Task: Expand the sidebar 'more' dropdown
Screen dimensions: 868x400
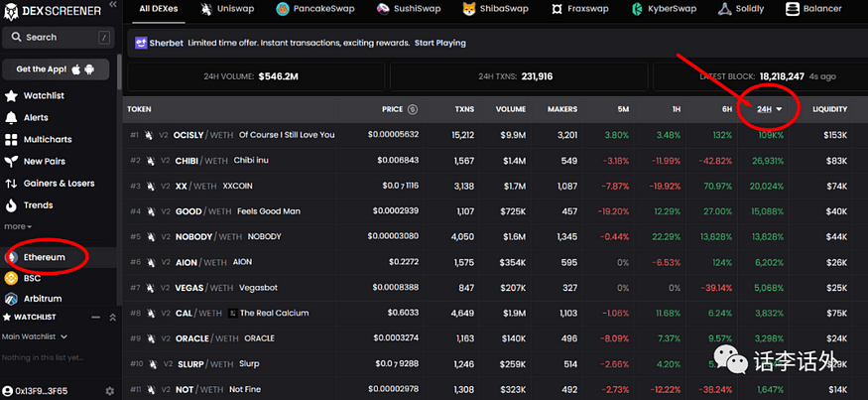Action: coord(18,226)
